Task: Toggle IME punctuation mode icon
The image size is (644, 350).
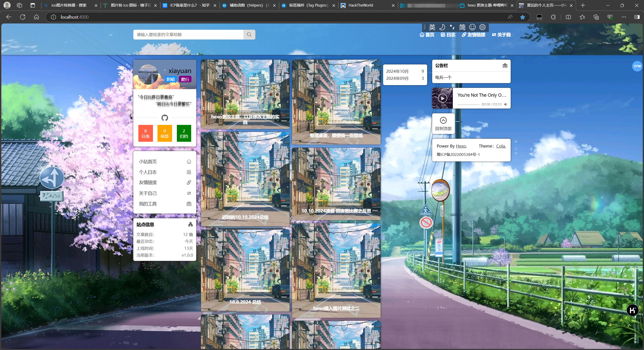Action: click(452, 27)
